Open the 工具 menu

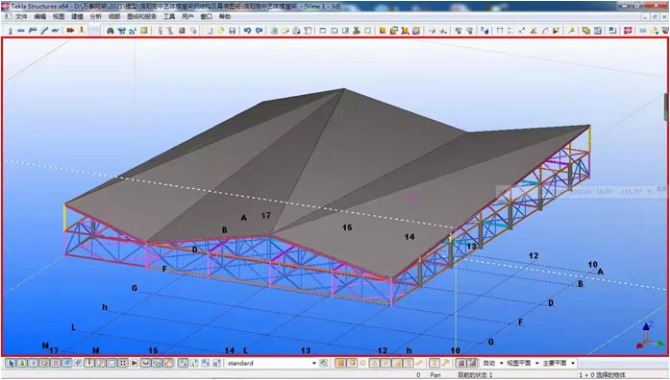(x=169, y=17)
